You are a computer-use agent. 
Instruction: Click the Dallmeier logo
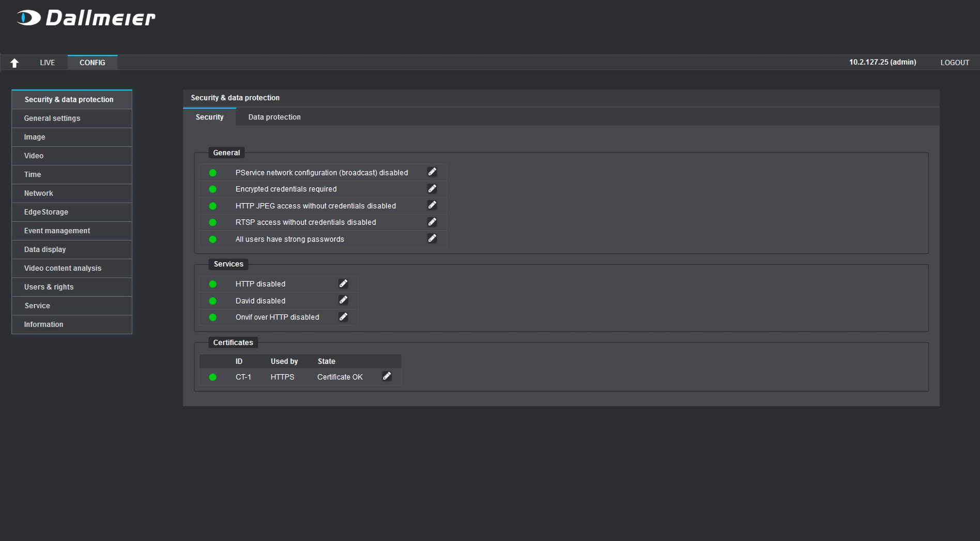pyautogui.click(x=86, y=18)
